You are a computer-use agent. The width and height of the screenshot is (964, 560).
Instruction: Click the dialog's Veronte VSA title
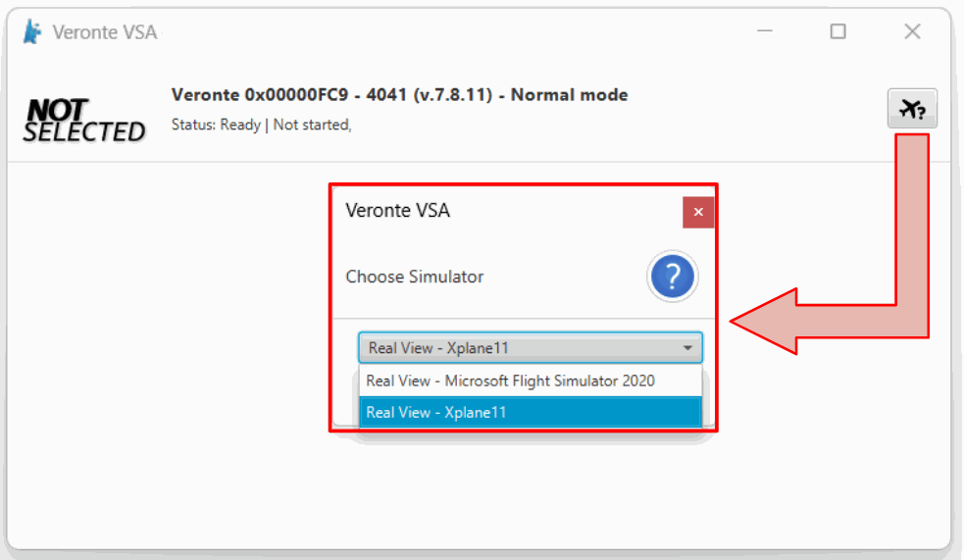coord(398,210)
